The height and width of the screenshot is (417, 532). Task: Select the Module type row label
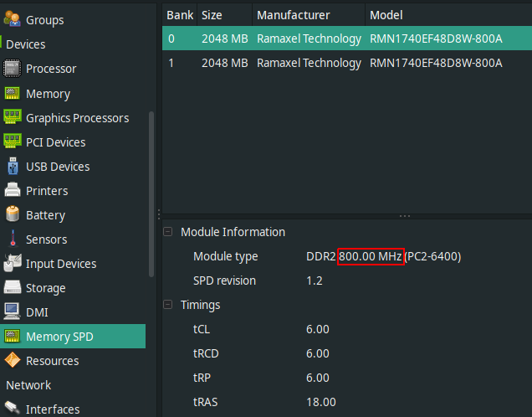pos(226,256)
